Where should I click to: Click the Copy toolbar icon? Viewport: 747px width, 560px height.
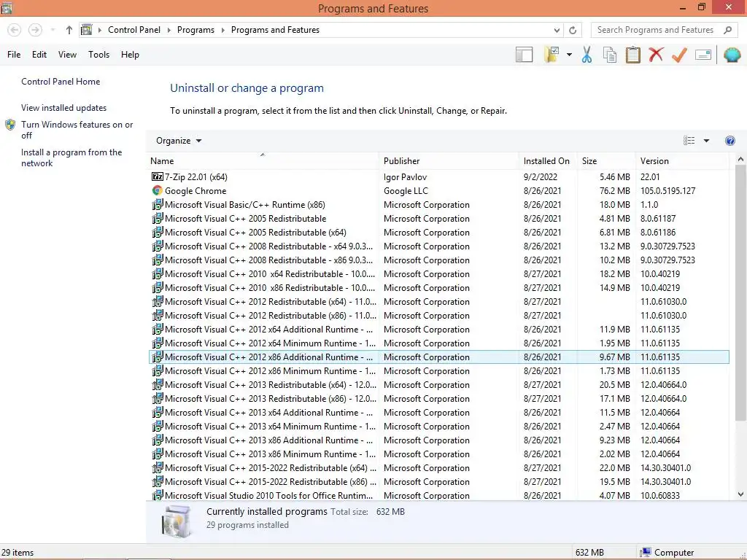(x=609, y=55)
